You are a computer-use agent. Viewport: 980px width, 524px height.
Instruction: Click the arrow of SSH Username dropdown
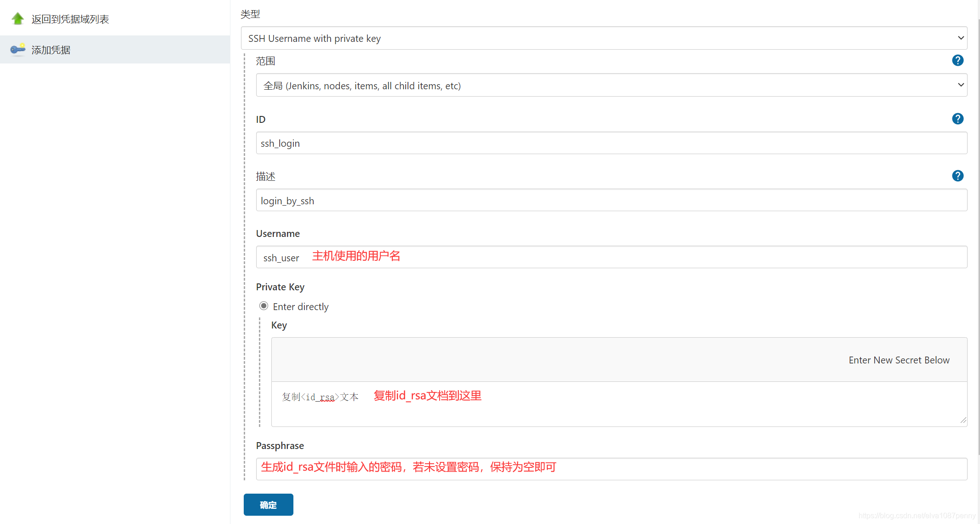pos(960,38)
